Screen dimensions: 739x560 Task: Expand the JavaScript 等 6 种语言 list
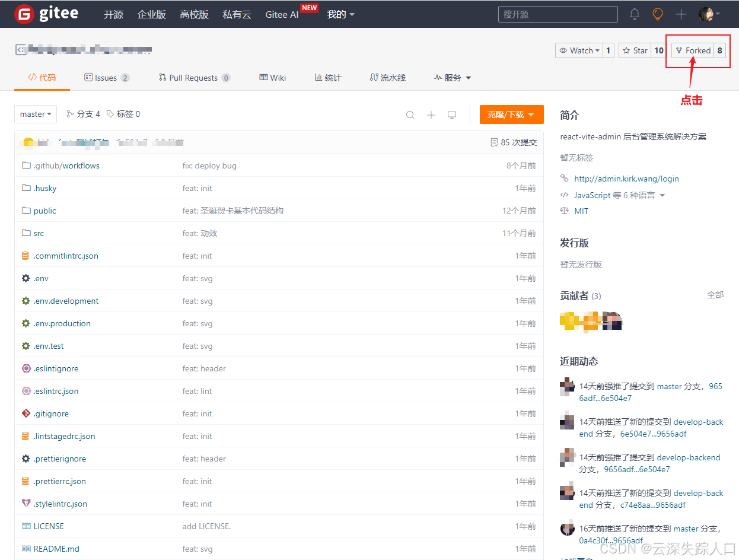click(x=619, y=195)
